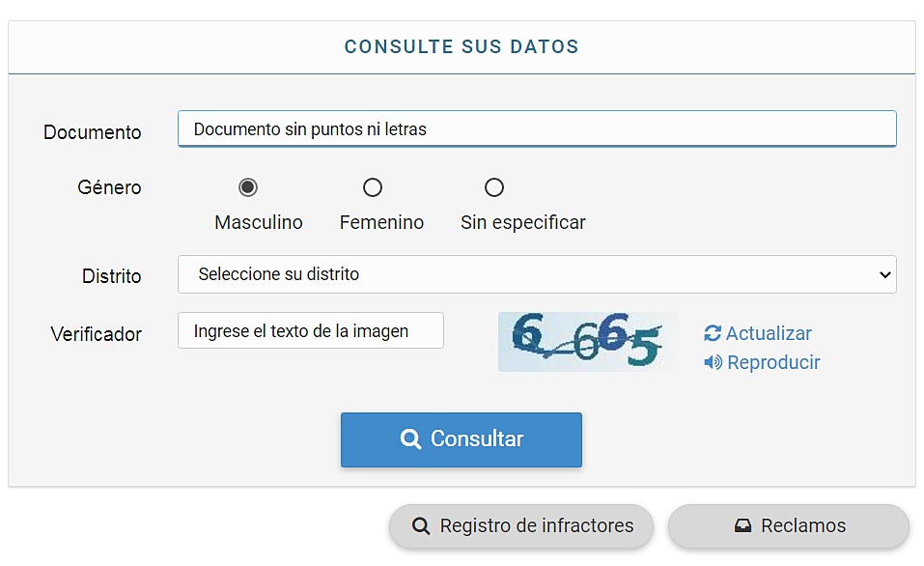
Task: Open the Reclamos button
Action: [789, 526]
